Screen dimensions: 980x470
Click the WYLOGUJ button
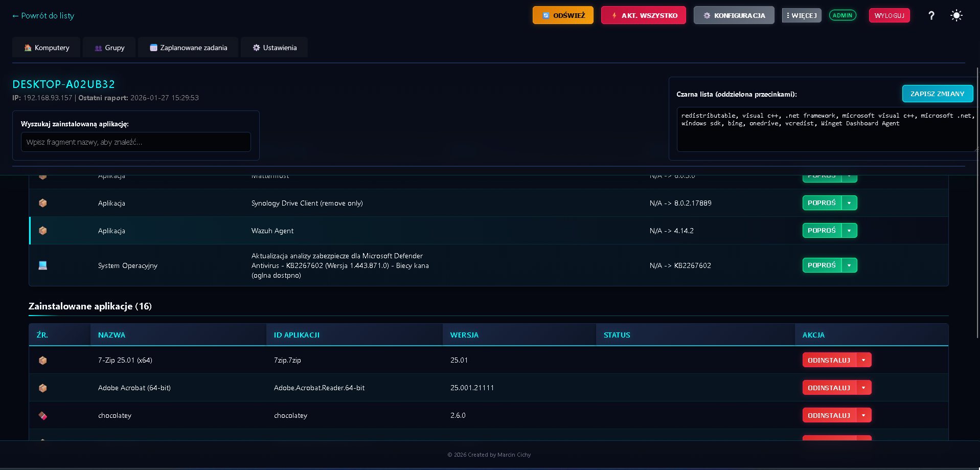click(890, 15)
